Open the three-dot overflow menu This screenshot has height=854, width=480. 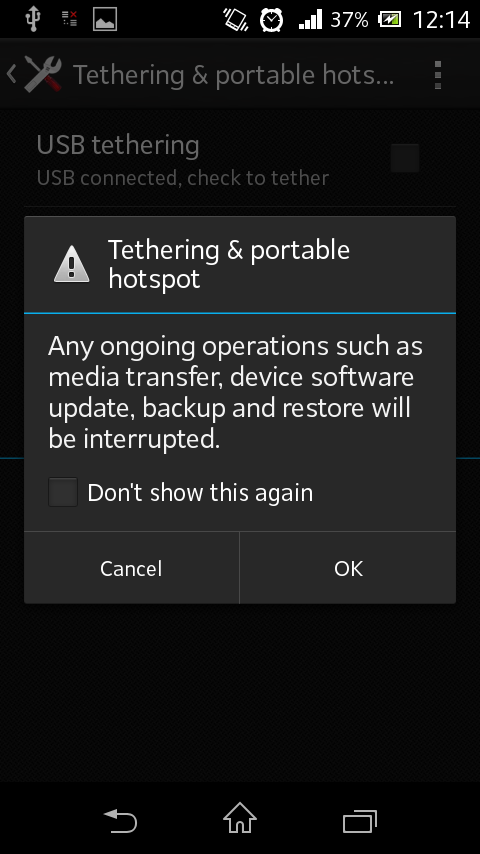[x=438, y=75]
